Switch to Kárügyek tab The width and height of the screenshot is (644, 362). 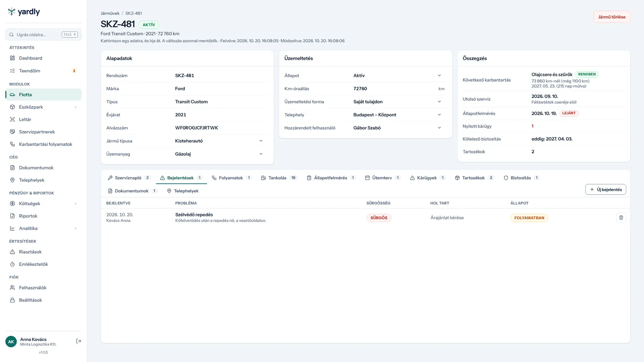click(427, 178)
